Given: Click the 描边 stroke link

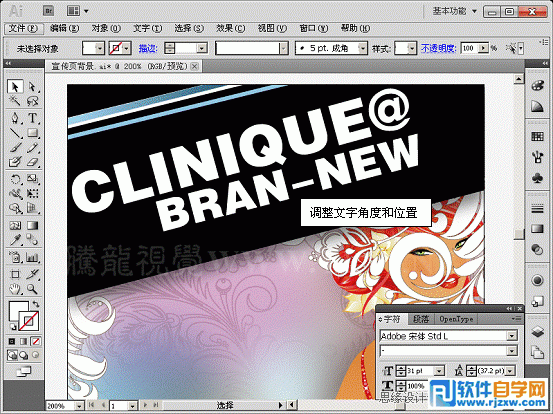Looking at the screenshot, I should (x=148, y=48).
